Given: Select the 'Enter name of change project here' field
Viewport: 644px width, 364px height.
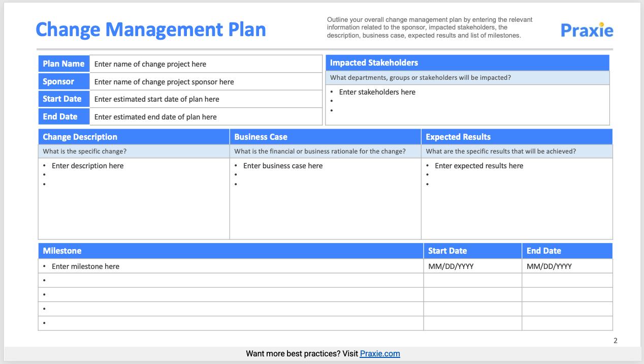Looking at the screenshot, I should pos(206,64).
